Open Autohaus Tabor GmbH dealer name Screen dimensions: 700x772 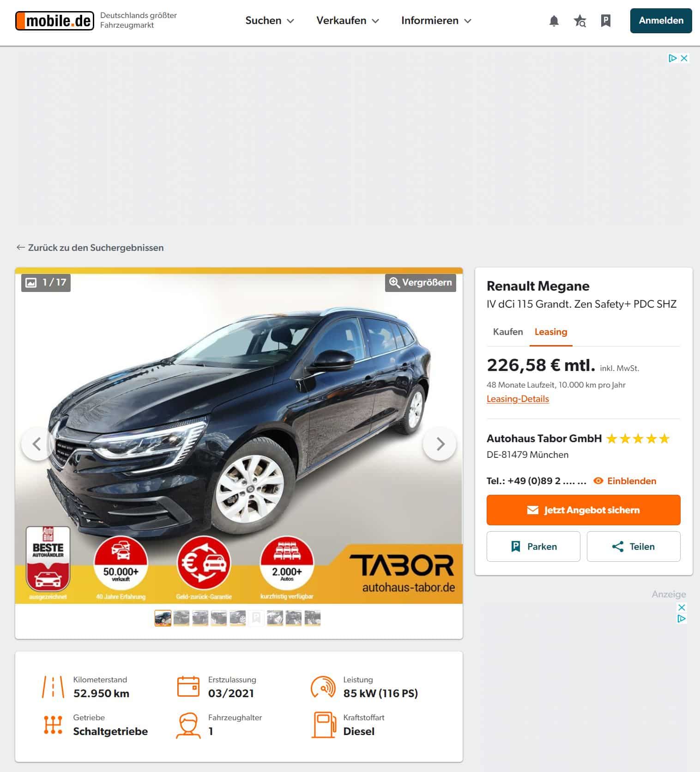(544, 438)
